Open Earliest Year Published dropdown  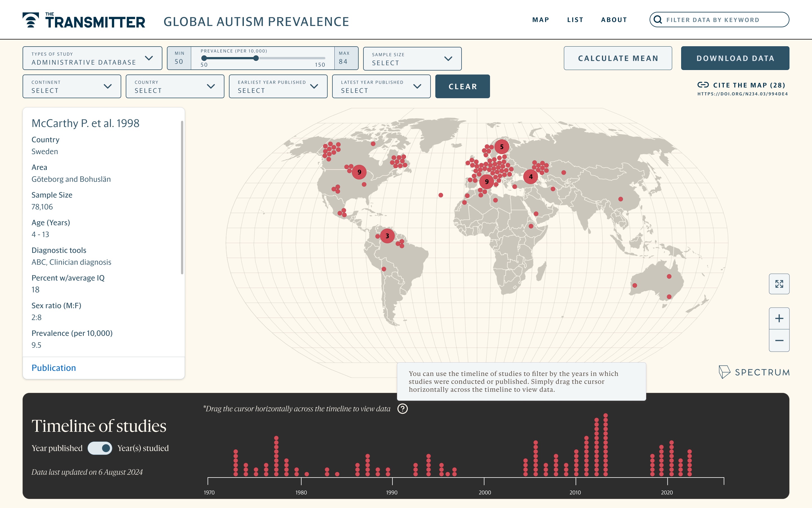click(x=278, y=86)
